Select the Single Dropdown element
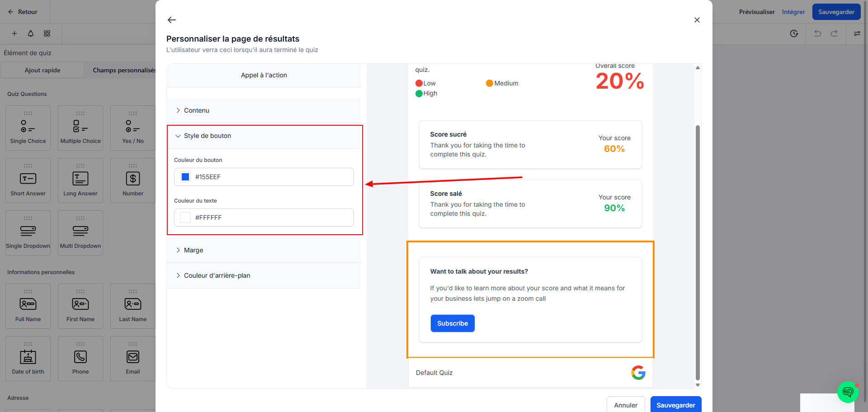 click(x=28, y=233)
